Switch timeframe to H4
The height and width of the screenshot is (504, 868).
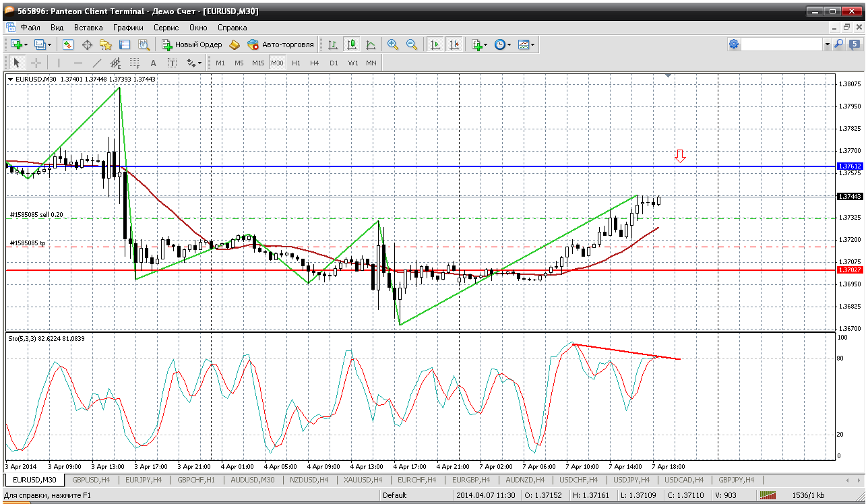coord(315,63)
